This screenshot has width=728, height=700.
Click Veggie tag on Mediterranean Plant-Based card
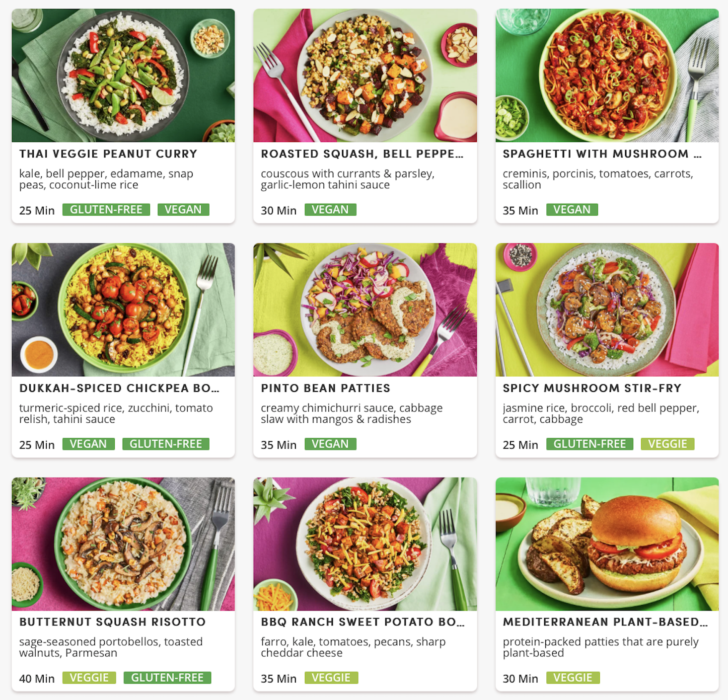click(x=573, y=678)
